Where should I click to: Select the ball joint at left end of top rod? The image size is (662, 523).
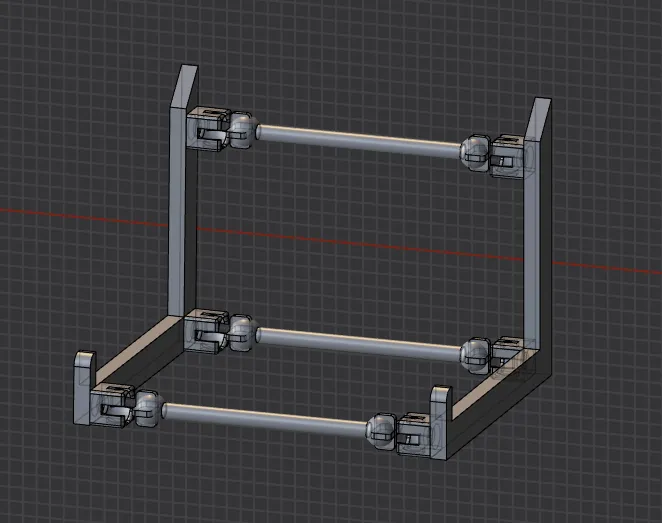243,130
